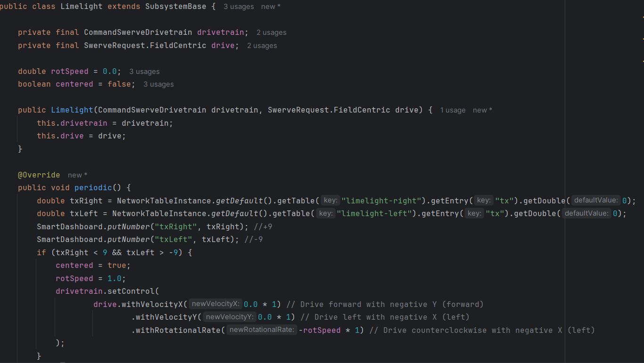Click "defaultValue:" hint on the txRight line
The height and width of the screenshot is (363, 644).
pyautogui.click(x=596, y=201)
